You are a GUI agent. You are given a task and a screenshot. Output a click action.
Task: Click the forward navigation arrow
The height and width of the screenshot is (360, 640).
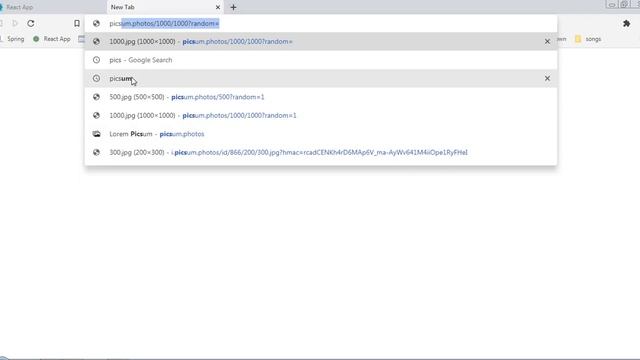pos(15,24)
